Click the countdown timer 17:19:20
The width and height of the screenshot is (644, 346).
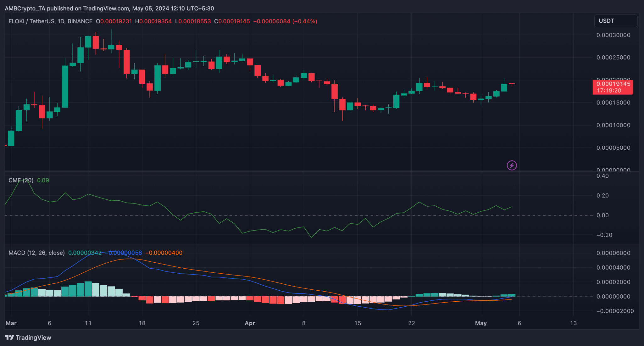point(609,91)
